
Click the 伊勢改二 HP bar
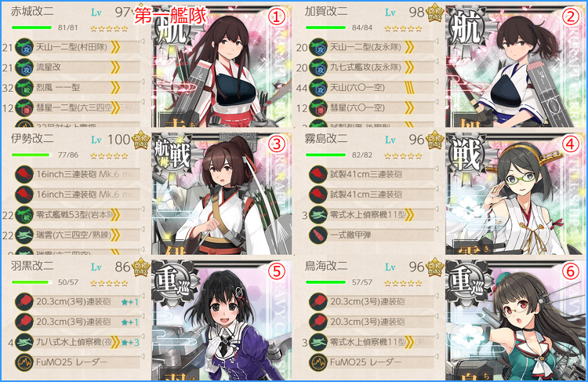coord(32,155)
